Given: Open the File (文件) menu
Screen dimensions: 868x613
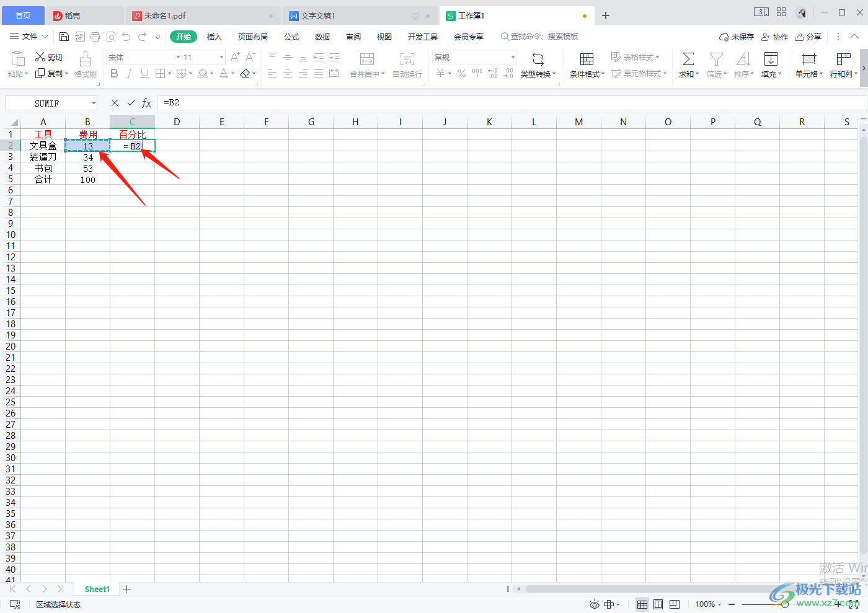Looking at the screenshot, I should tap(29, 37).
